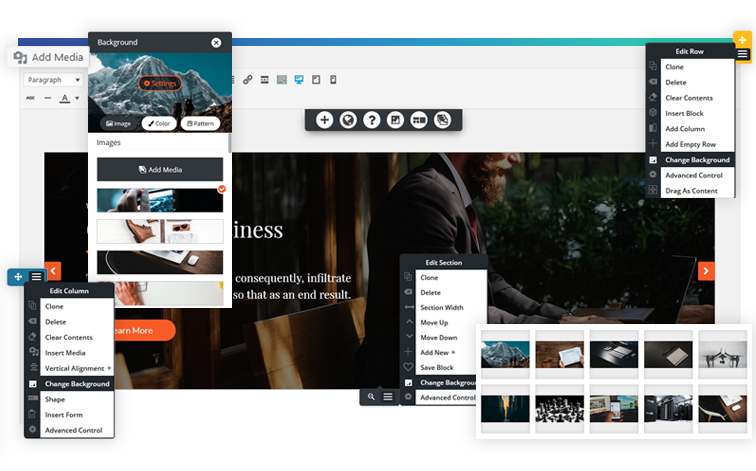This screenshot has width=756, height=471.
Task: Click the insert link chain icon
Action: pos(247,80)
